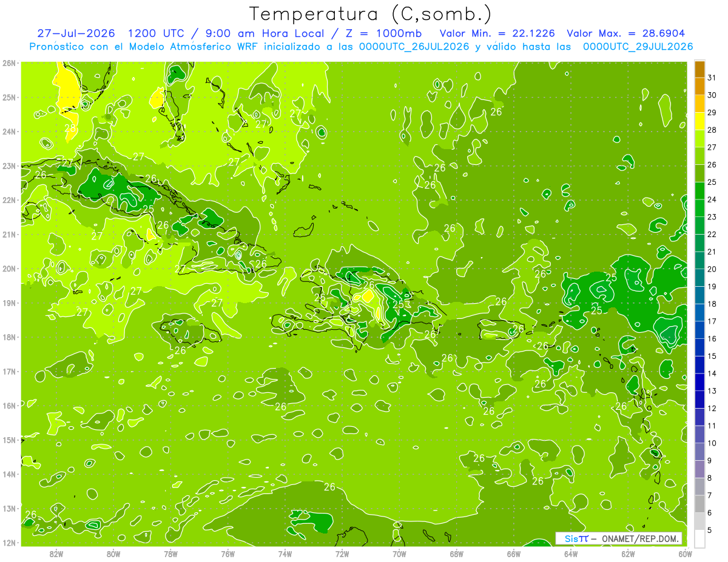
Task: Click the 'Temperatura (C,somb.)' title
Action: coord(371,15)
